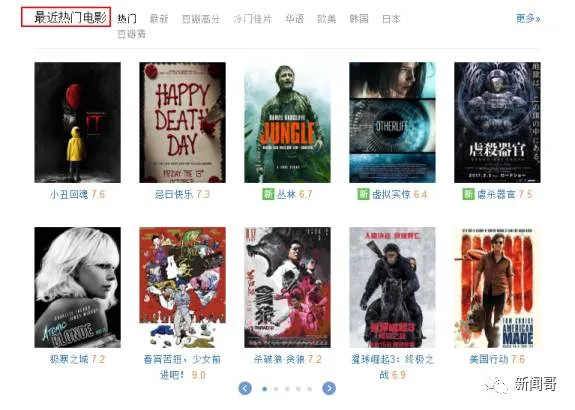Click the Jungle movie poster
This screenshot has height=410, width=575.
(288, 122)
